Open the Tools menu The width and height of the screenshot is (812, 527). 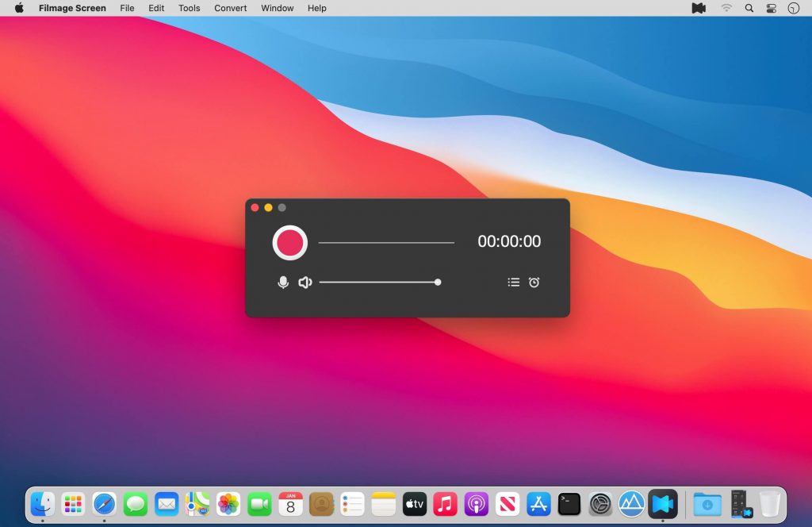[x=189, y=8]
